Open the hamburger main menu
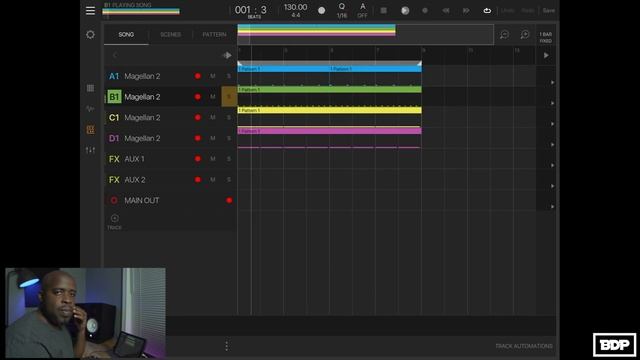Image resolution: width=640 pixels, height=360 pixels. click(x=90, y=11)
